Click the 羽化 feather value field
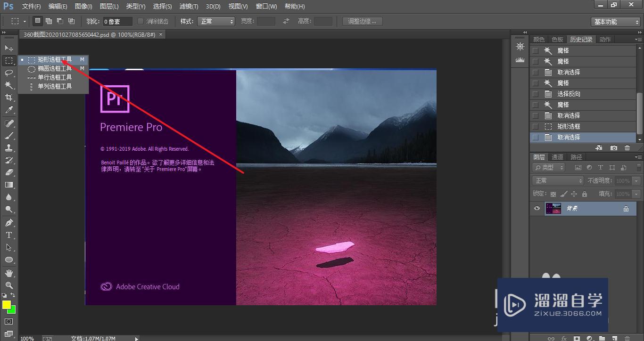 coord(117,21)
